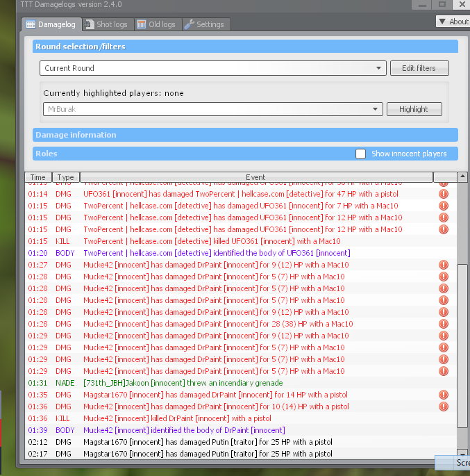Click warning icon on the 7 HP Mac10 row

coord(444,206)
